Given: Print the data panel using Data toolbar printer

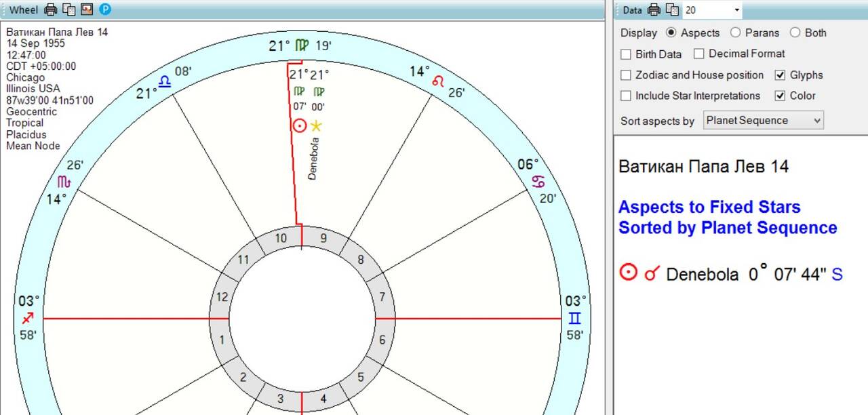Looking at the screenshot, I should click(x=654, y=9).
